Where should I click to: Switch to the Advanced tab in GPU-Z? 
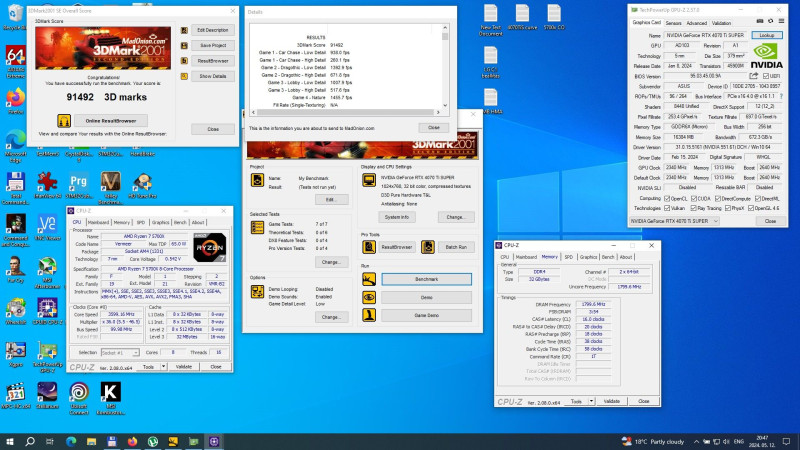pos(696,23)
